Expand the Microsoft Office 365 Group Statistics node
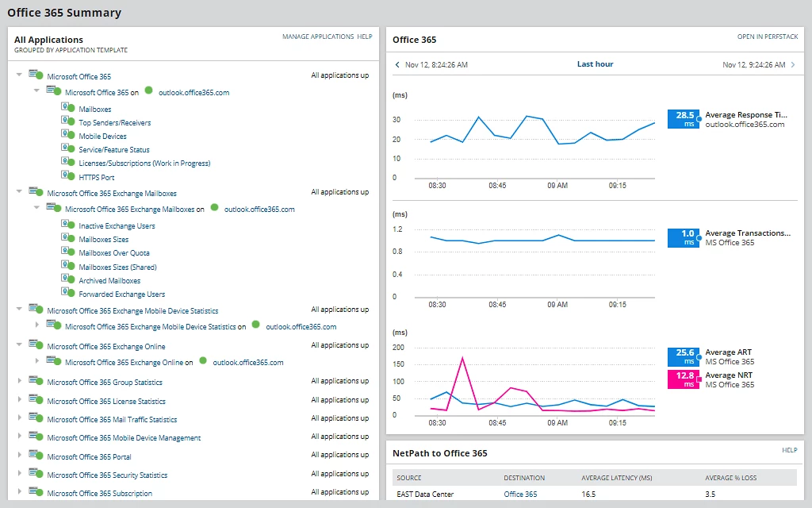812x508 pixels. click(x=20, y=382)
